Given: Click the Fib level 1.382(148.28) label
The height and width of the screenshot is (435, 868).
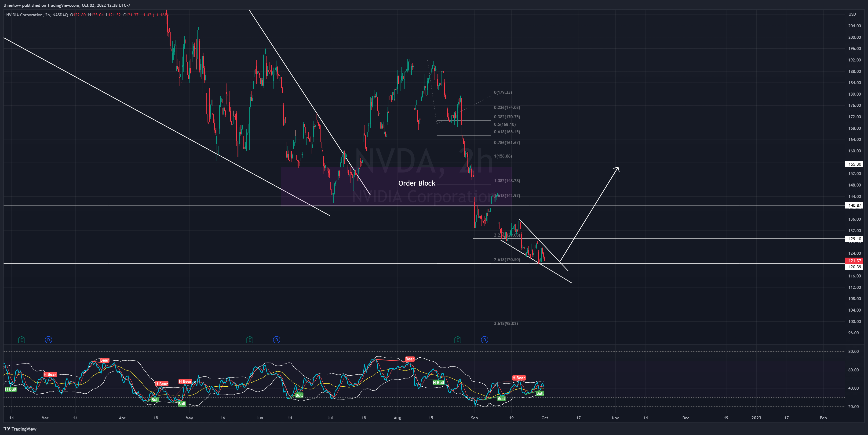Looking at the screenshot, I should point(507,180).
